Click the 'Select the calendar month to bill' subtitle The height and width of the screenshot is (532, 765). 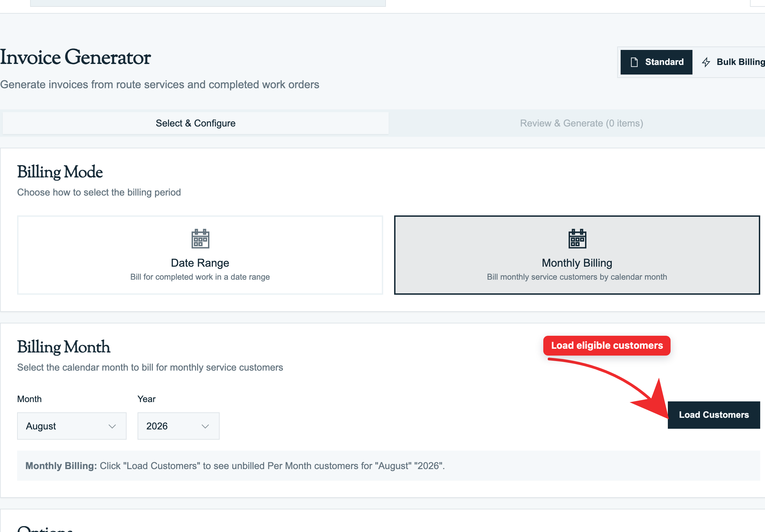pos(150,367)
